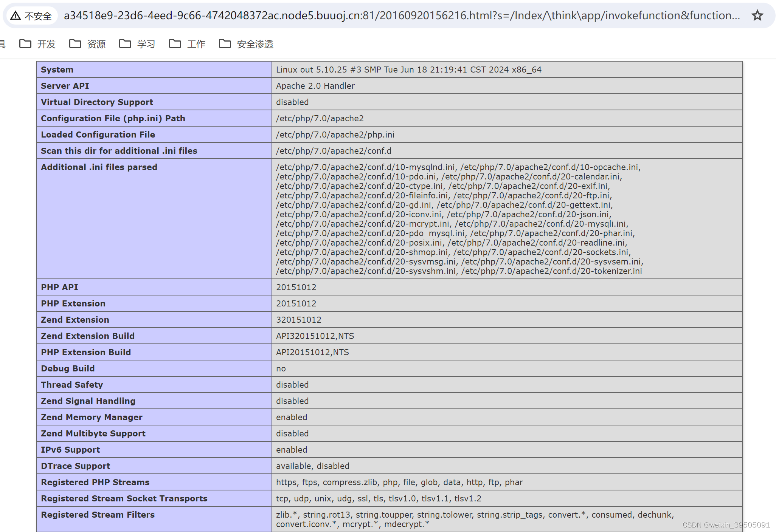This screenshot has height=532, width=776.
Task: Click the Thread Safety row label
Action: (x=72, y=385)
